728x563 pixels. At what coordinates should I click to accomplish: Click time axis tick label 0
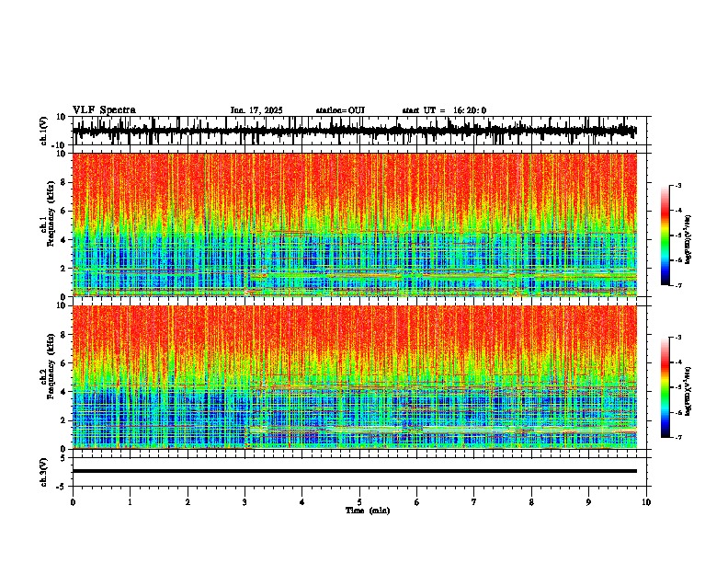73,502
